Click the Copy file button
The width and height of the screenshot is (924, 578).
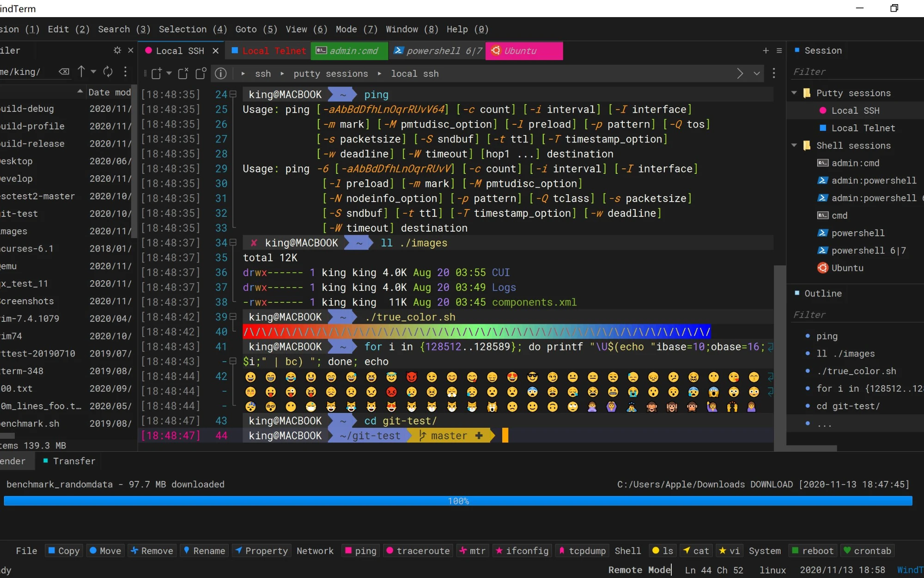tap(64, 551)
